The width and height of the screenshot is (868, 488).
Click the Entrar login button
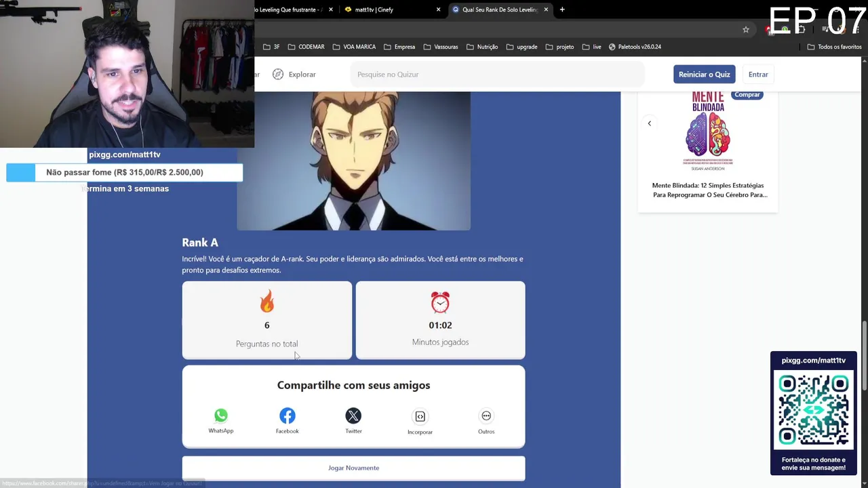click(758, 75)
